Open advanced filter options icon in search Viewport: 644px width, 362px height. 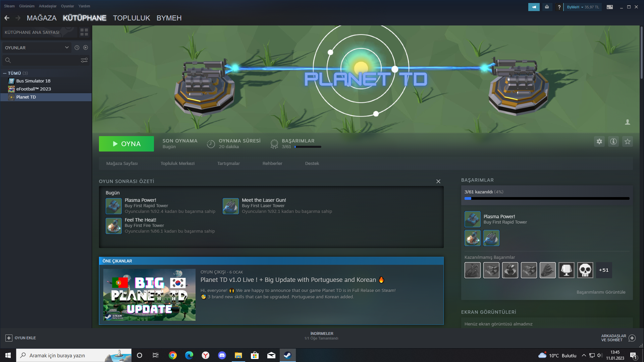(x=84, y=60)
